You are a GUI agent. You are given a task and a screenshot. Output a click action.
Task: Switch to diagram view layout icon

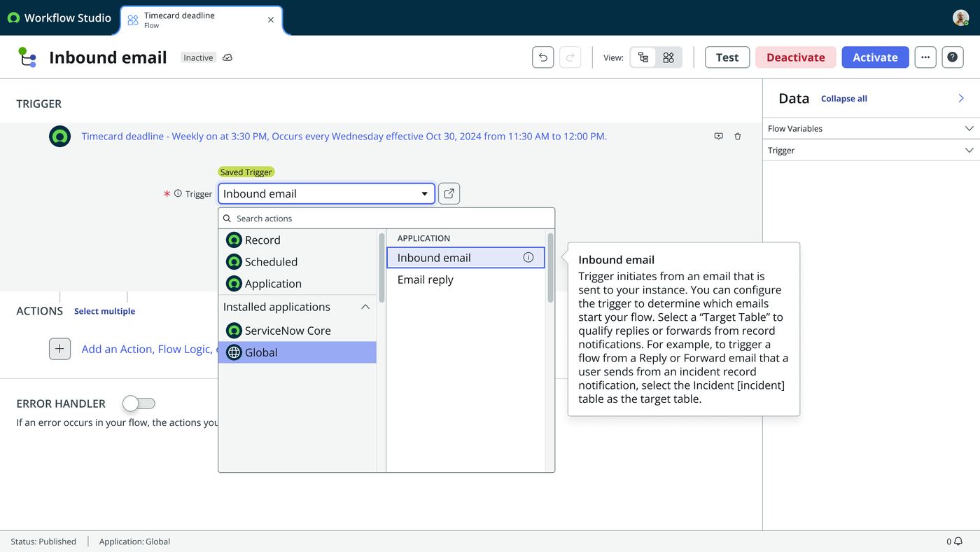tap(668, 57)
